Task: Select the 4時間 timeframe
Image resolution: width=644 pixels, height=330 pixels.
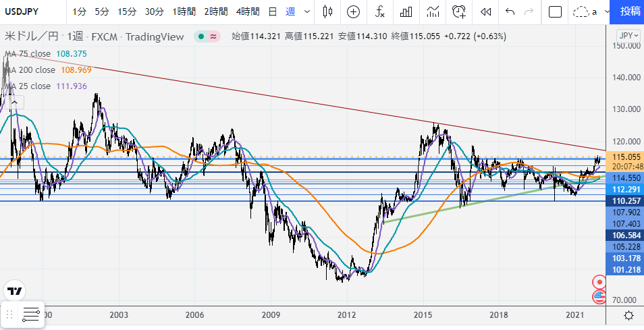Action: pyautogui.click(x=248, y=12)
